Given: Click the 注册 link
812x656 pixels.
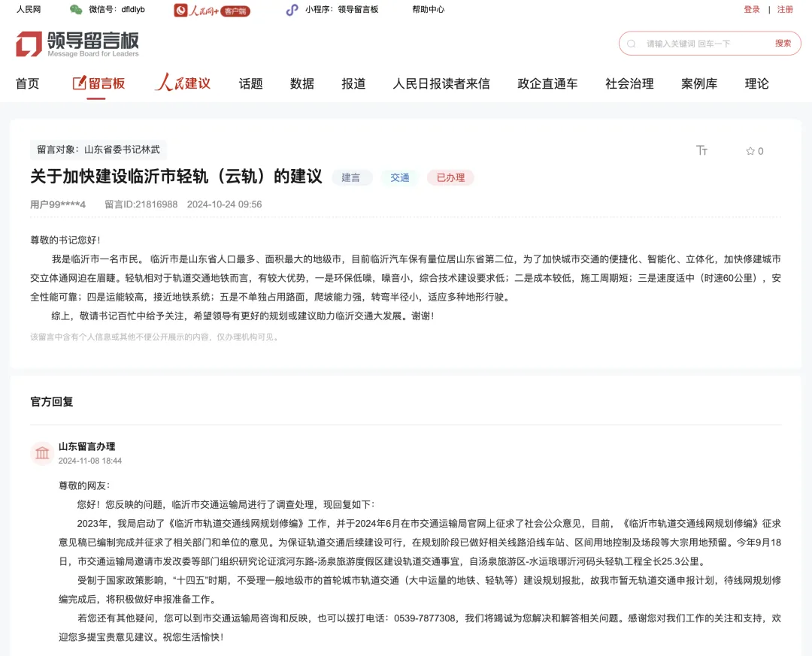Looking at the screenshot, I should pyautogui.click(x=784, y=11).
